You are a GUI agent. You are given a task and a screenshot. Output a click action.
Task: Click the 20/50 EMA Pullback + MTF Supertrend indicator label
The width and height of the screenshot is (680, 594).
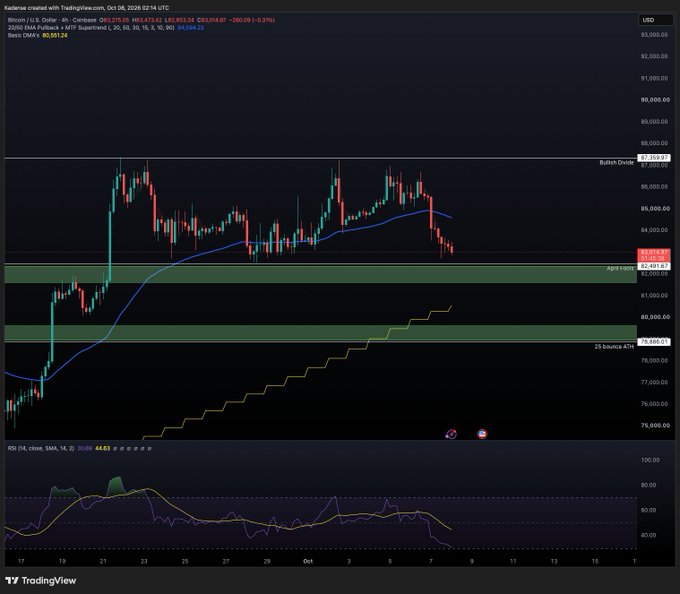(x=91, y=28)
